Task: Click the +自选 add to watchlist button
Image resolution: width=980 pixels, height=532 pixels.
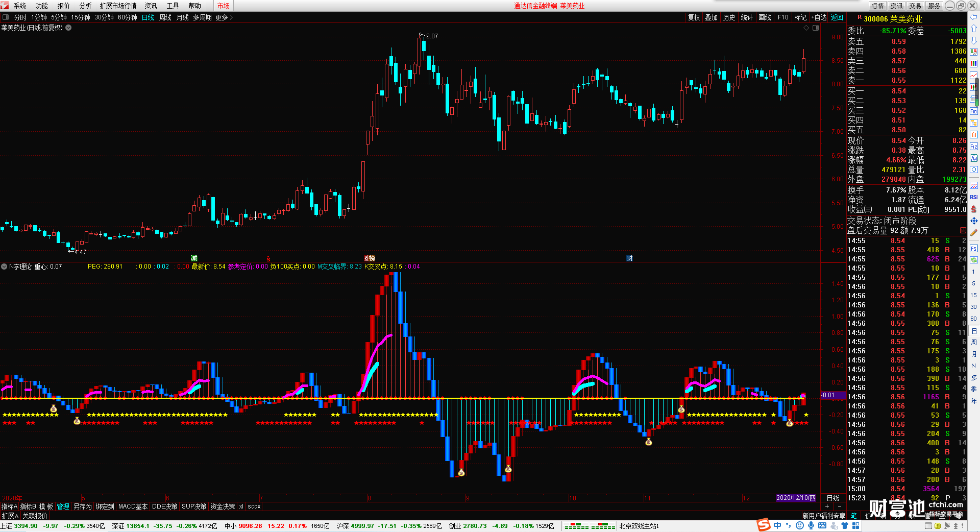Action: point(819,17)
